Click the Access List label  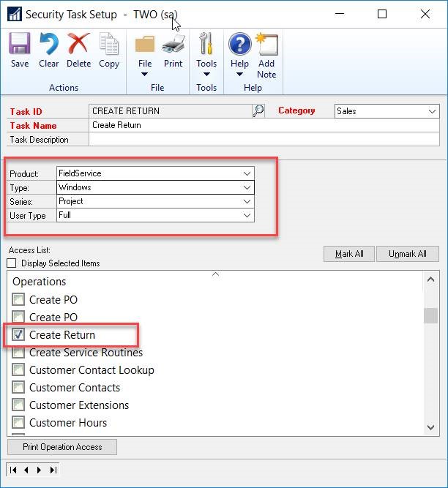point(29,250)
